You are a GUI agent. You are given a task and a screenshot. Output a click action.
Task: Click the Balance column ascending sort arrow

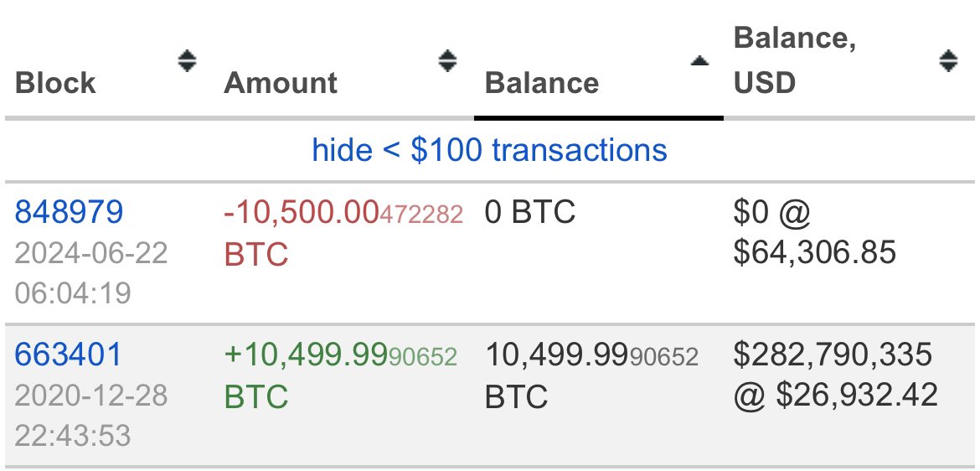click(699, 60)
